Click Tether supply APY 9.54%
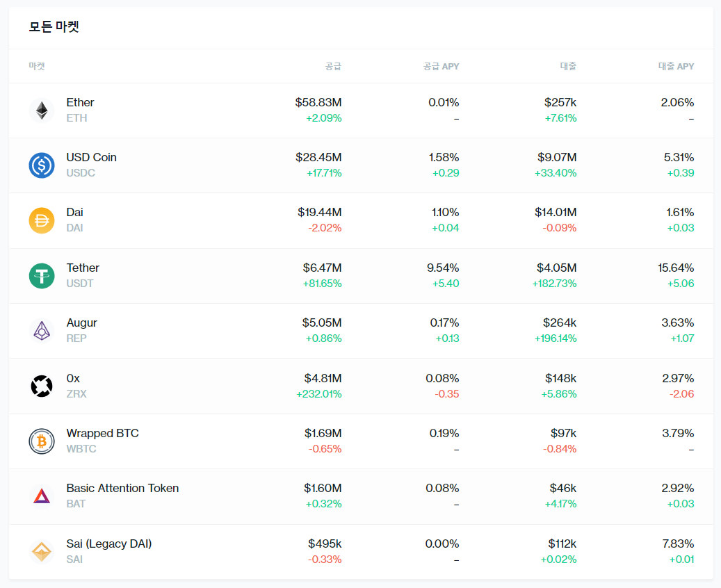The image size is (721, 588). [443, 268]
